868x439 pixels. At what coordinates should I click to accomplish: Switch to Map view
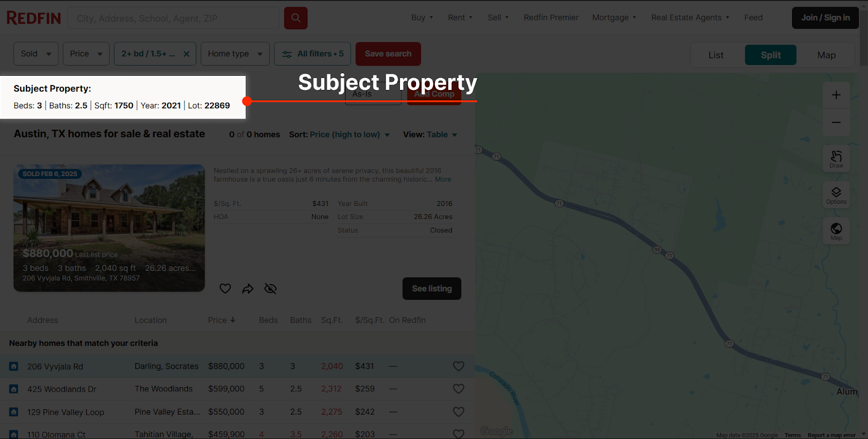[x=826, y=55]
